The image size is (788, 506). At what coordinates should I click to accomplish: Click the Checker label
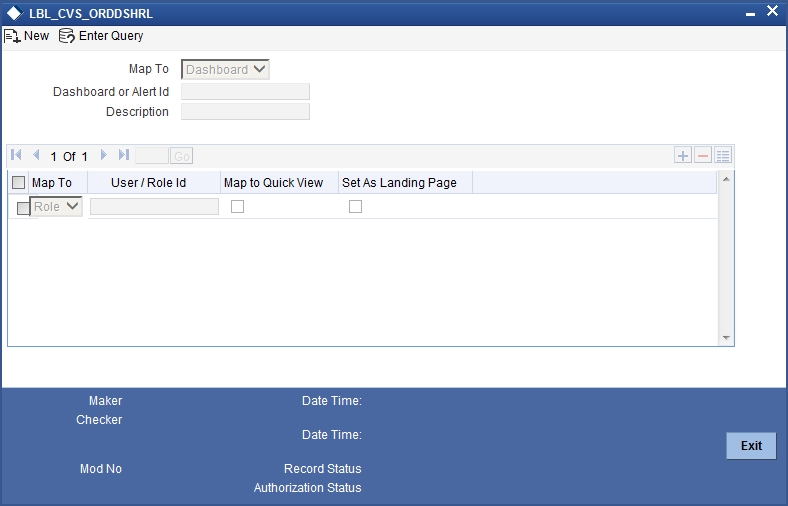click(x=99, y=420)
